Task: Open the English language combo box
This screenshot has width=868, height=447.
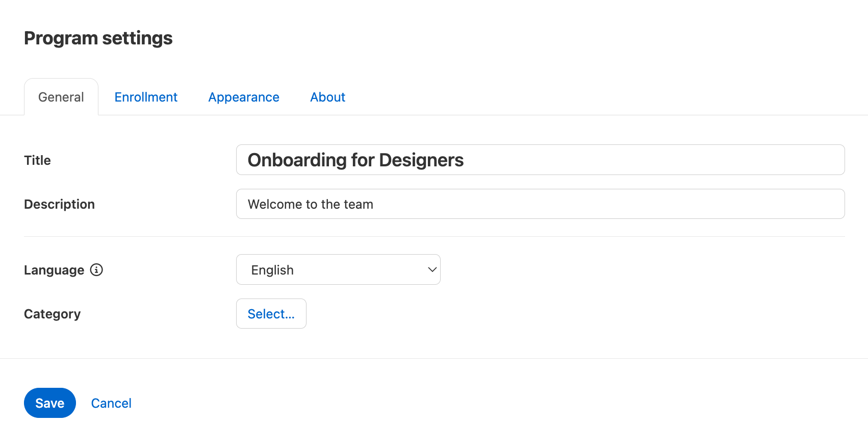Action: click(338, 269)
